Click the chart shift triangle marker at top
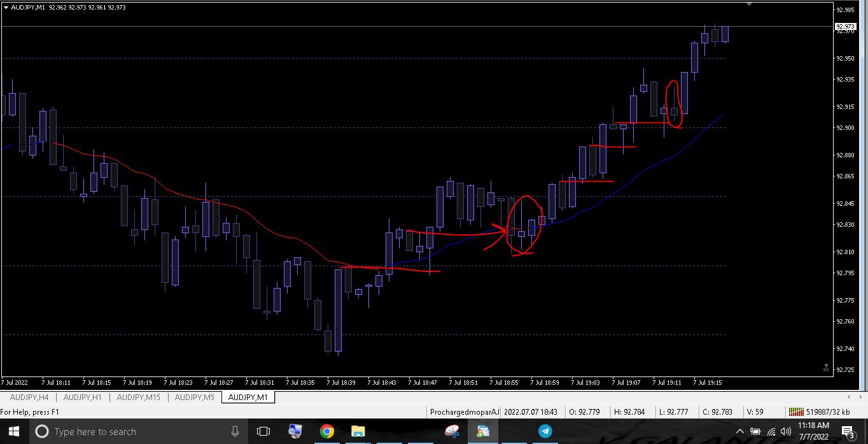 click(x=749, y=4)
